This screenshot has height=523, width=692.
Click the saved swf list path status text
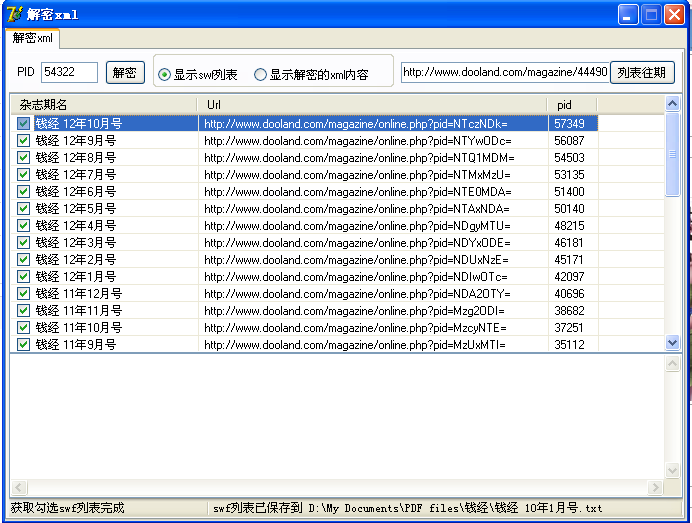pyautogui.click(x=407, y=508)
